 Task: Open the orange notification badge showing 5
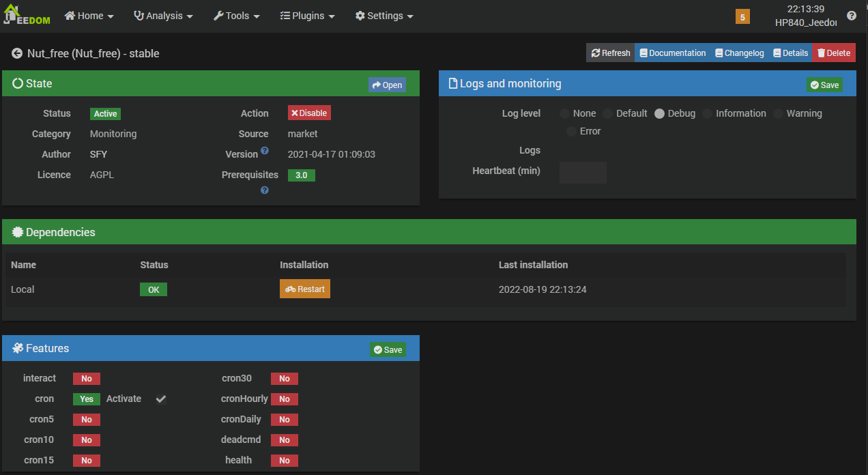[742, 16]
